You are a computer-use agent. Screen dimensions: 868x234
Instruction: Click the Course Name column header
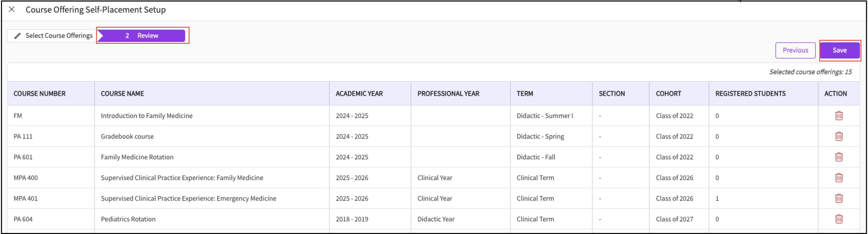tap(122, 94)
